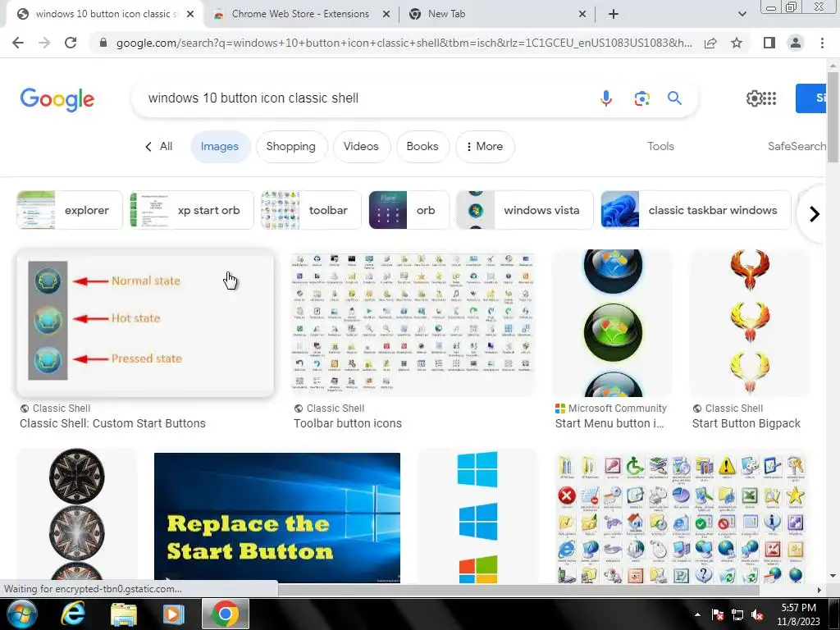
Task: Open the Toolbar button icons grid image
Action: coord(413,323)
